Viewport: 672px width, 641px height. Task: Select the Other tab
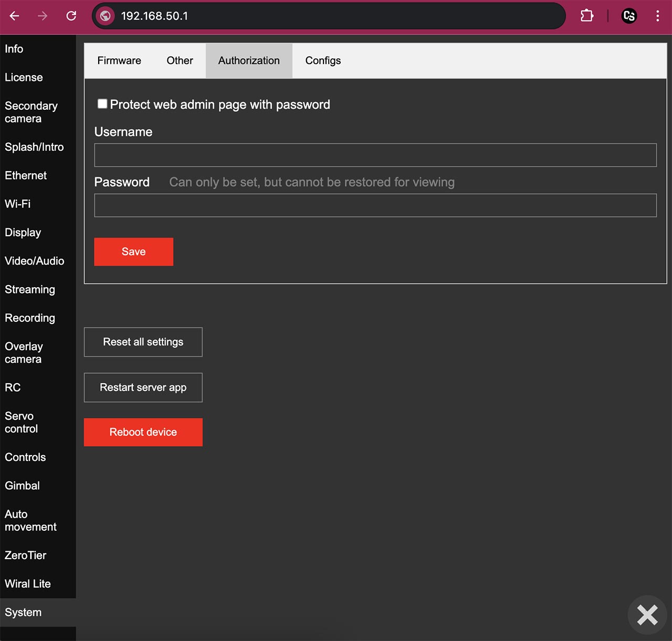point(180,61)
